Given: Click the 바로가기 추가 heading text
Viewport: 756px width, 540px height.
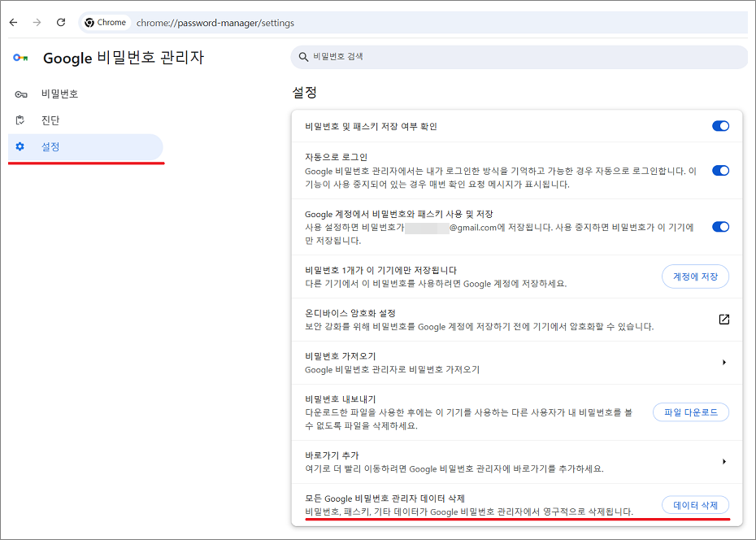Looking at the screenshot, I should click(x=332, y=455).
